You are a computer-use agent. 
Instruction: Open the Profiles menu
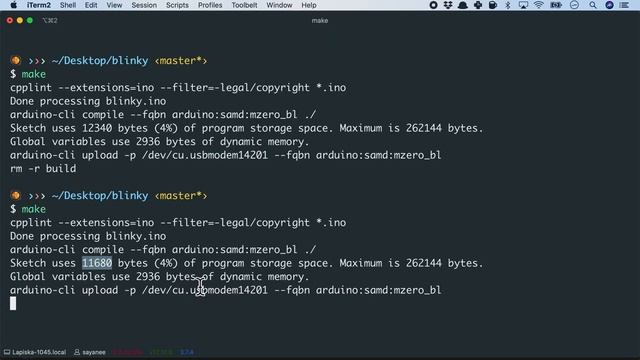pos(210,5)
